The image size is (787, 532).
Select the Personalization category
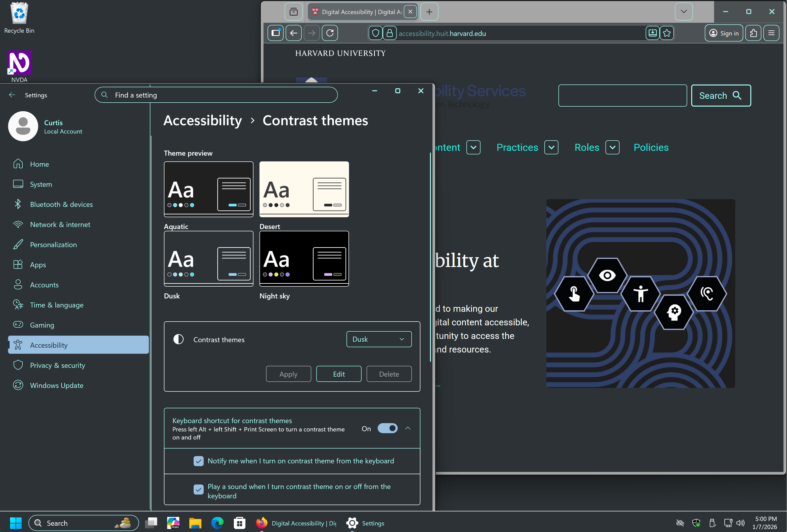(78, 244)
